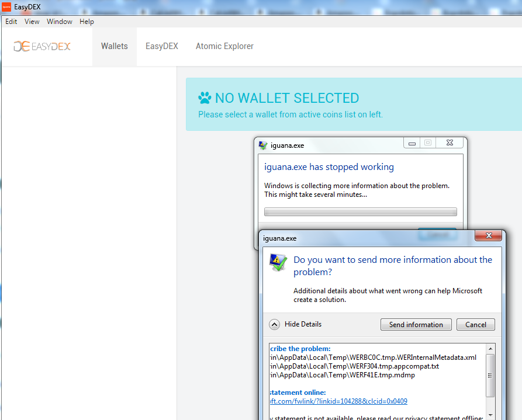The width and height of the screenshot is (522, 420).
Task: Click 'iguana.exe has stopped working' heading
Action: [329, 166]
